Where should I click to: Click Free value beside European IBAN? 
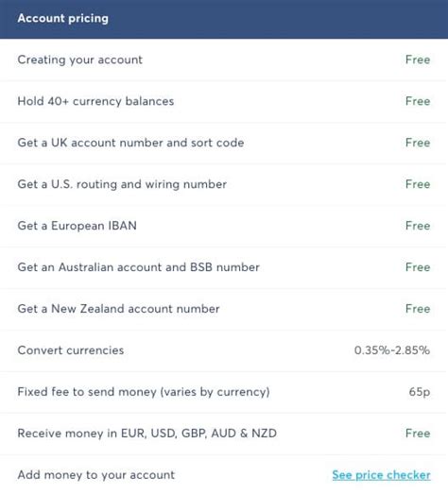(x=418, y=226)
